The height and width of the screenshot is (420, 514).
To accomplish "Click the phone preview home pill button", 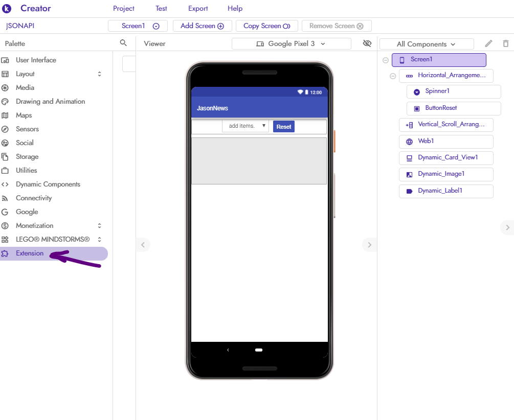I will click(259, 350).
